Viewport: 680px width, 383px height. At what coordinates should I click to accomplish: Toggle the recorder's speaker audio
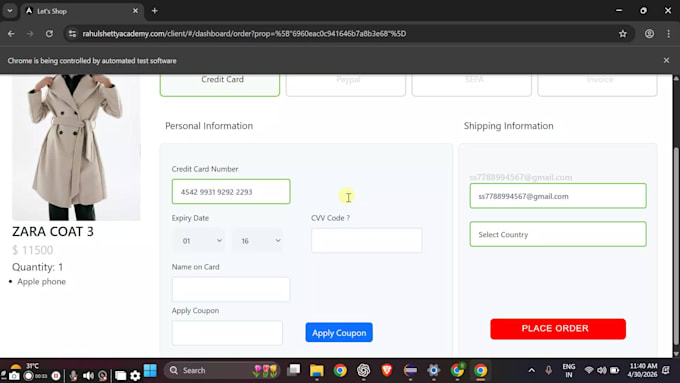point(88,376)
